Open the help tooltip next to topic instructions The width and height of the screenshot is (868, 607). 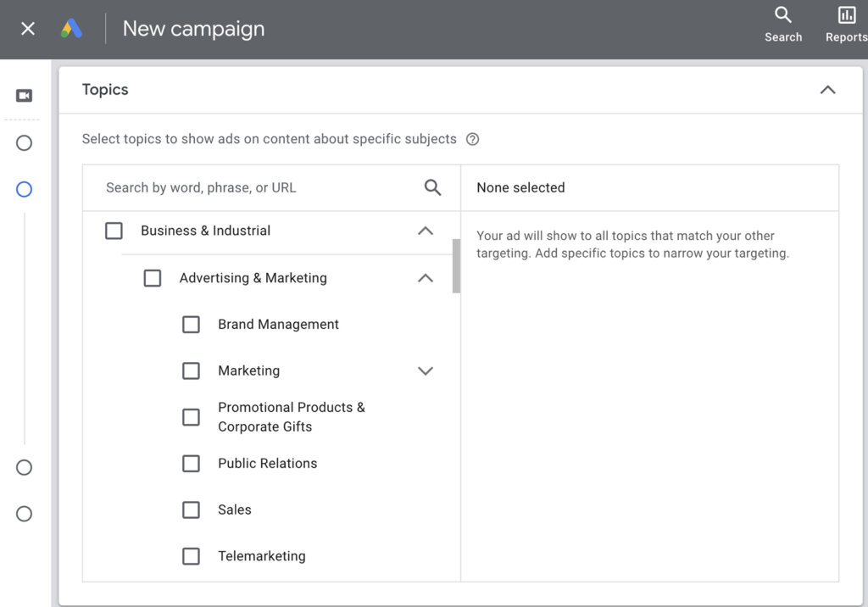pyautogui.click(x=473, y=139)
